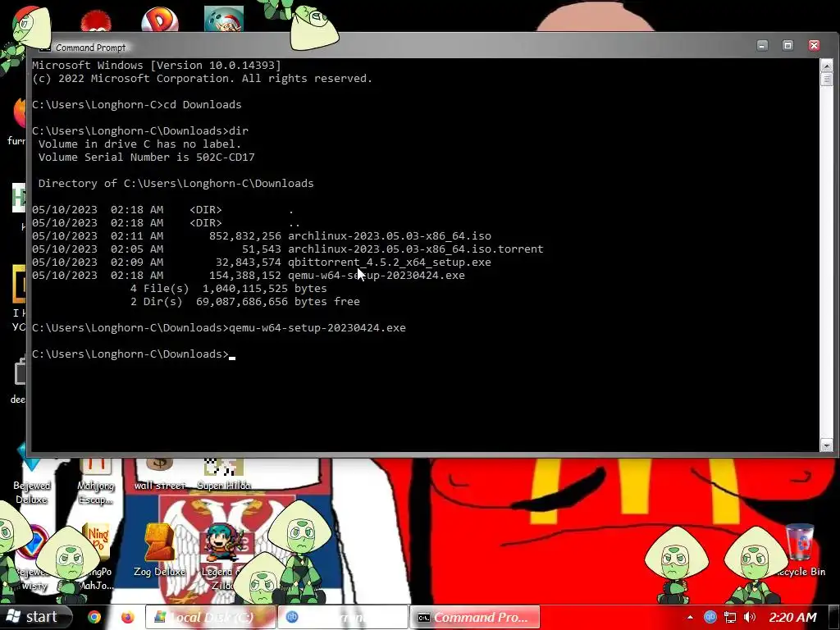The width and height of the screenshot is (840, 630).
Task: Click the Command Prompt title bar text
Action: click(x=90, y=48)
